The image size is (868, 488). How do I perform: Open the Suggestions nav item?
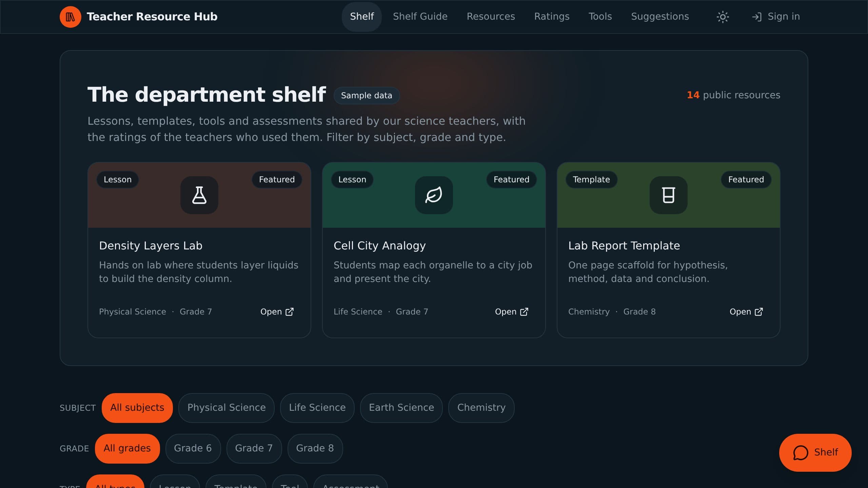(x=660, y=17)
